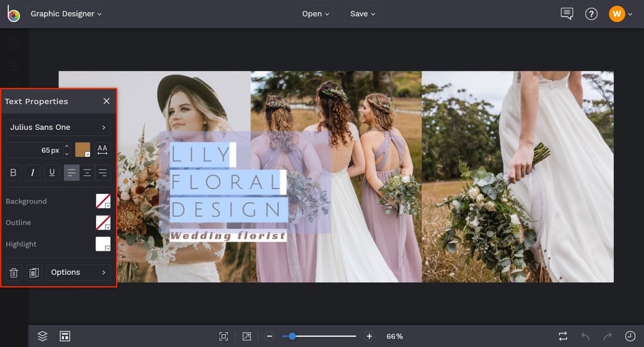The image size is (644, 347).
Task: Open the Graphic Designer mode dropdown
Action: pyautogui.click(x=65, y=14)
